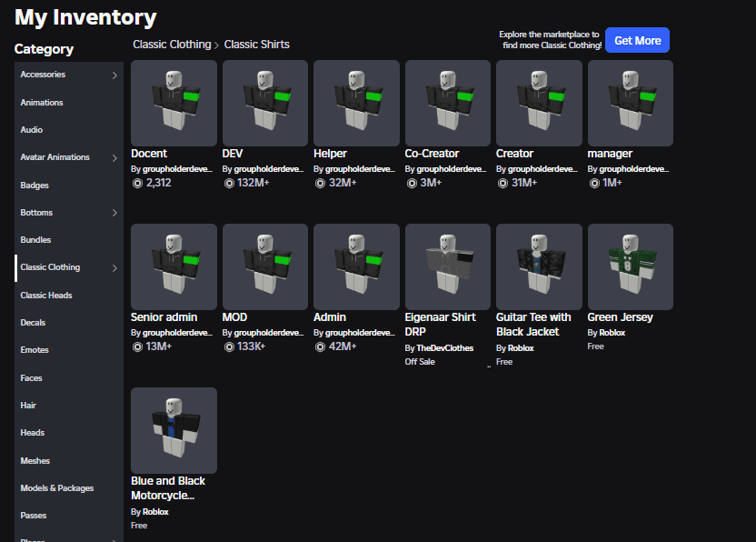Click the Robux icon beside 133K+
Image resolution: width=756 pixels, height=542 pixels.
(229, 346)
